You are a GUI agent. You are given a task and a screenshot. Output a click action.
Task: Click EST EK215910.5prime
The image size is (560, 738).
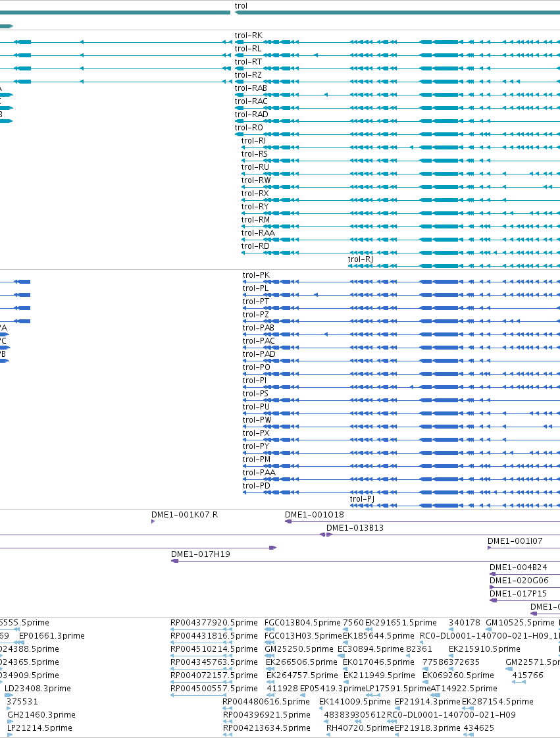click(484, 650)
